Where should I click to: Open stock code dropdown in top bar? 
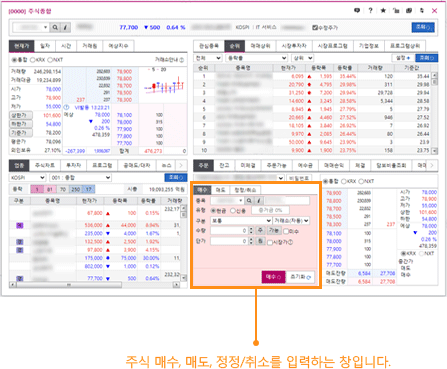pos(45,27)
